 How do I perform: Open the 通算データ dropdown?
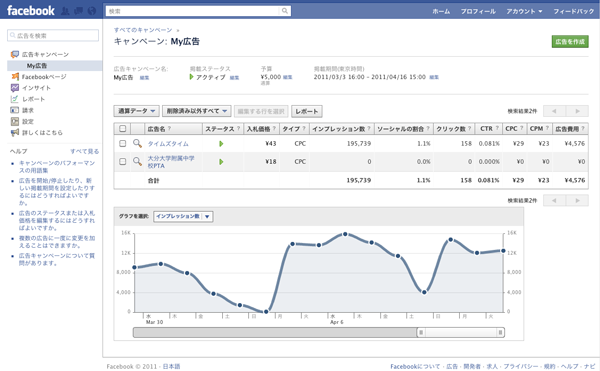(x=137, y=111)
